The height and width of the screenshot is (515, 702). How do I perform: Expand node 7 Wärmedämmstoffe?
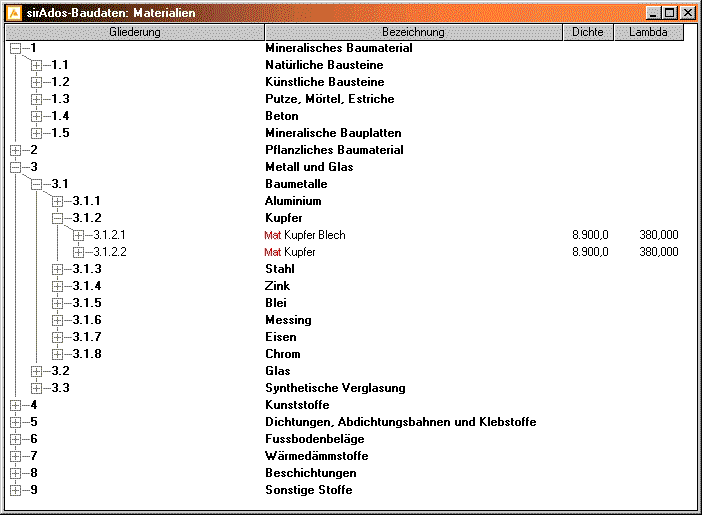15,456
